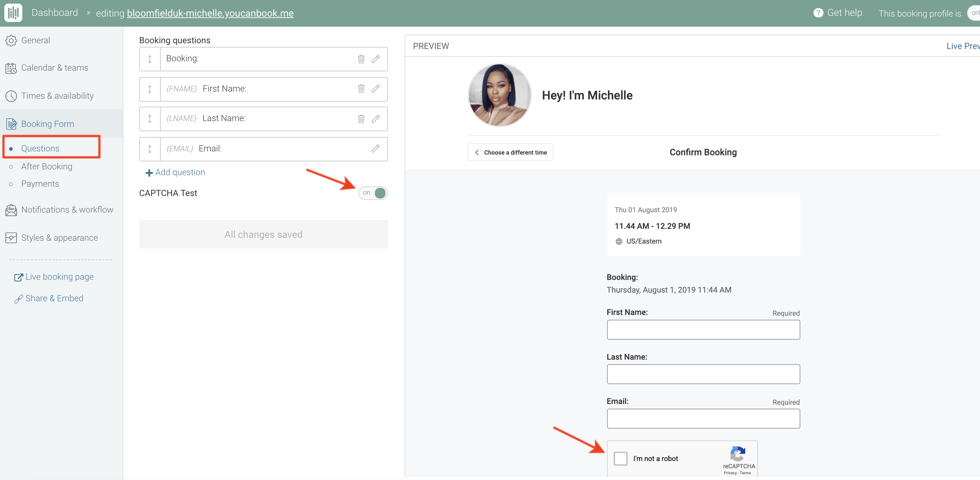Edit the First Name question pencil icon

(375, 89)
